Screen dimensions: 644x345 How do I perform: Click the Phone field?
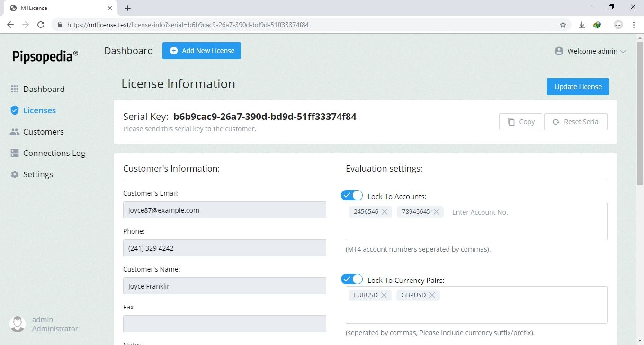coord(224,248)
